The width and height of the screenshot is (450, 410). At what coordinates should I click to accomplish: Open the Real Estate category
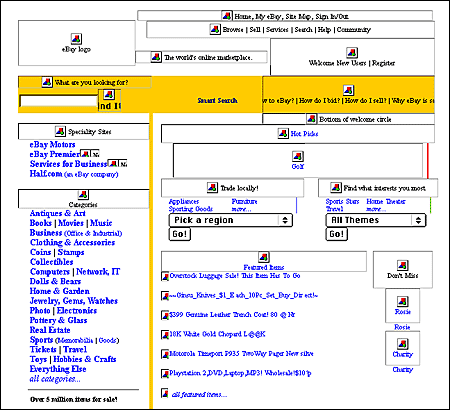click(50, 330)
